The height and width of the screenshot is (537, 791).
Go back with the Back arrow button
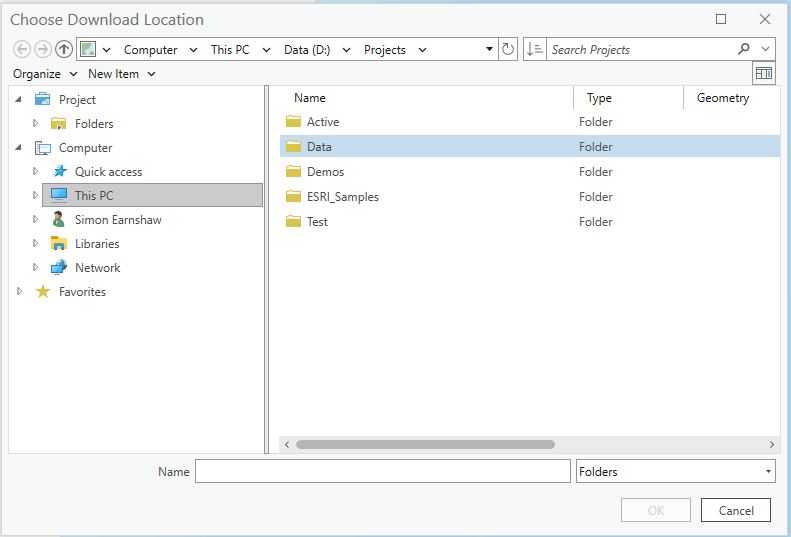22,49
